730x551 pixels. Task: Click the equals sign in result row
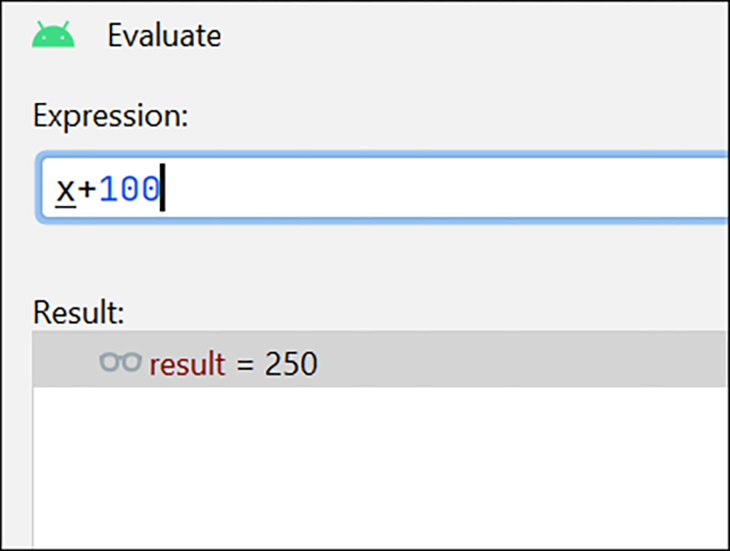coord(245,364)
